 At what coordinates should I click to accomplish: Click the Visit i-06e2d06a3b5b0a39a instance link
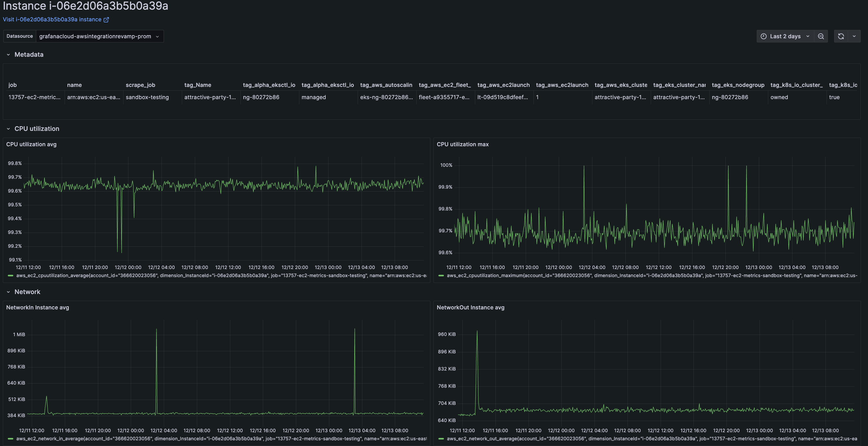tap(52, 20)
